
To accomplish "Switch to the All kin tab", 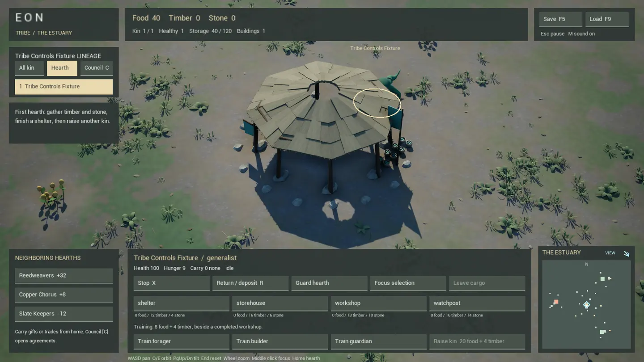I will click(x=30, y=68).
